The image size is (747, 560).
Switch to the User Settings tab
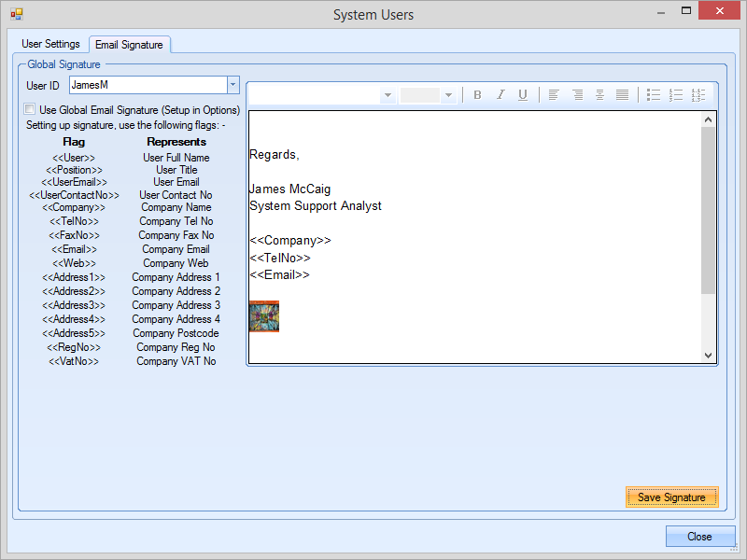coord(50,44)
